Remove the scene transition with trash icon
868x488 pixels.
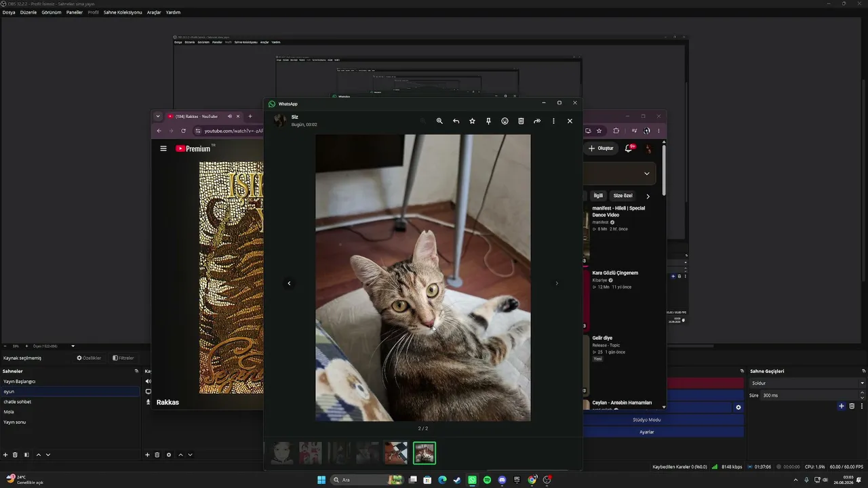click(852, 406)
